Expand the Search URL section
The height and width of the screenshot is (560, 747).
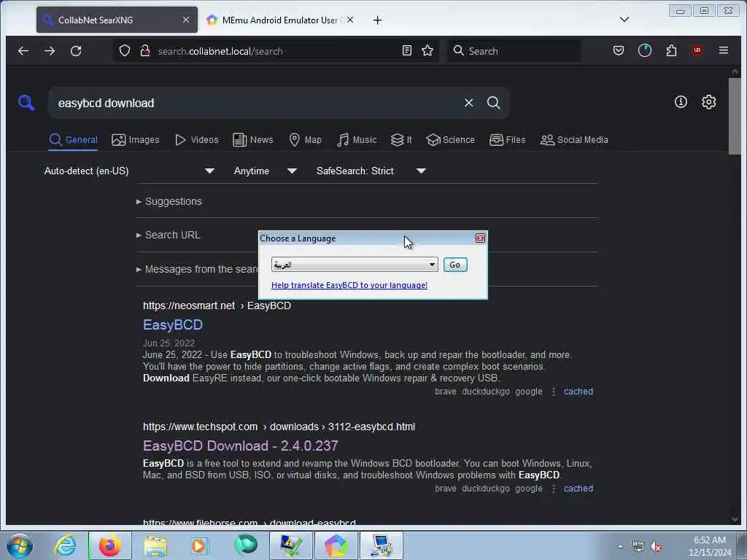pos(169,235)
